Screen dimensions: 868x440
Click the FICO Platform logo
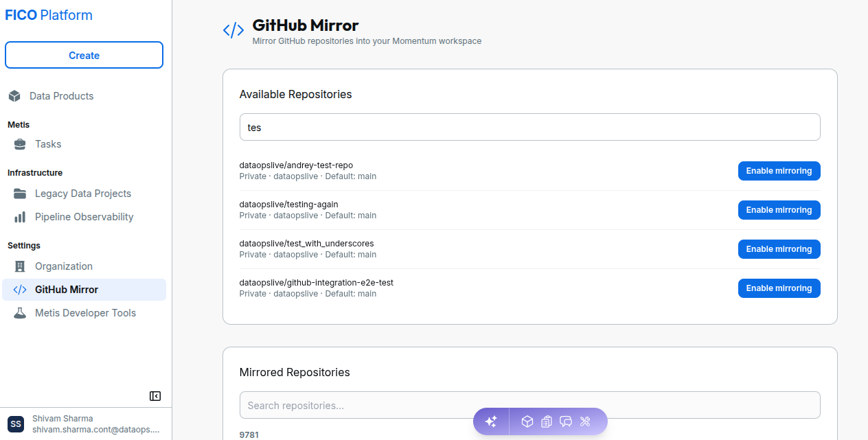point(49,15)
